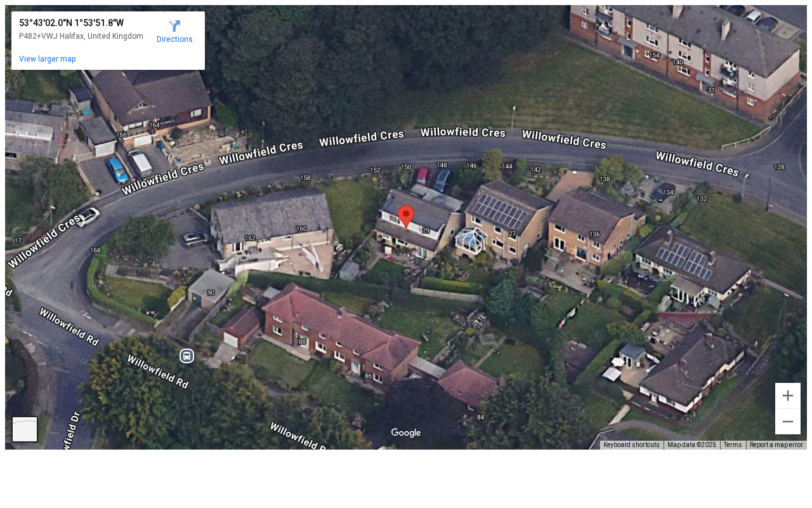Click the Directions arrow icon
812x508 pixels.
174,26
